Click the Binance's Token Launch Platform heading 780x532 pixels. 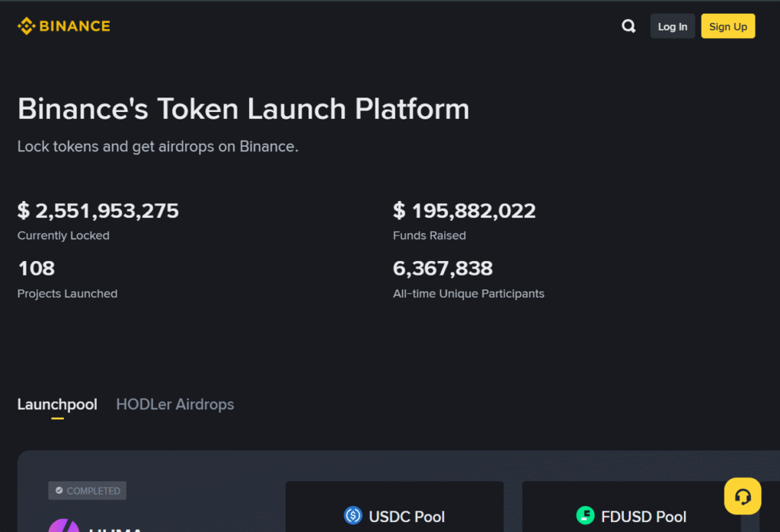pos(243,109)
